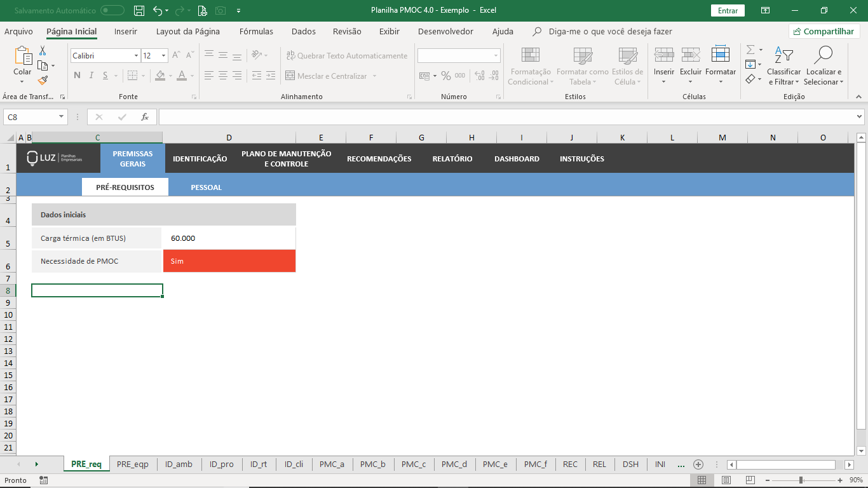Open the Desenvolvedor ribbon tab

click(445, 31)
